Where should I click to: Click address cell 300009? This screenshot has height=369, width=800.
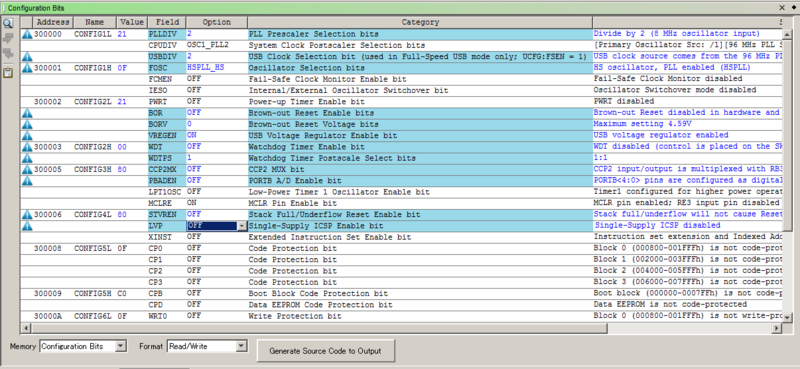pyautogui.click(x=53, y=293)
